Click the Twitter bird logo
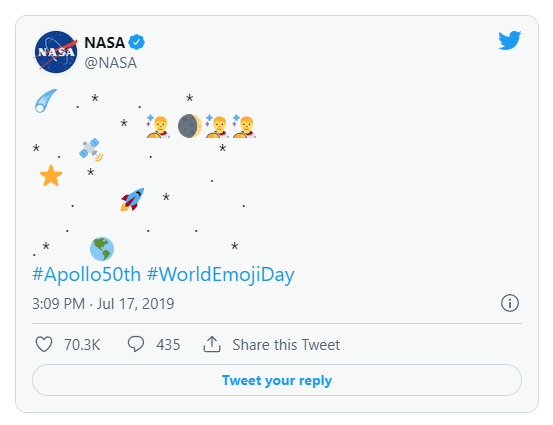553x425 pixels. click(510, 41)
